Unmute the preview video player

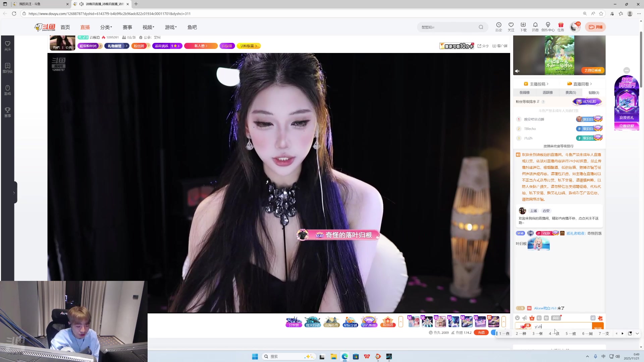[517, 71]
